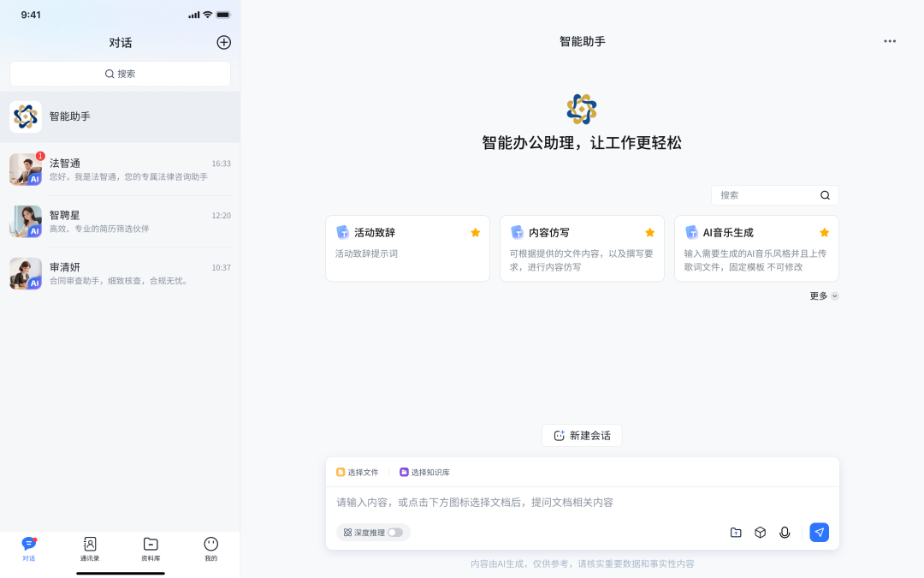Screen dimensions: 924x578
Task: Switch to the 对话 bottom tab
Action: tap(29, 549)
